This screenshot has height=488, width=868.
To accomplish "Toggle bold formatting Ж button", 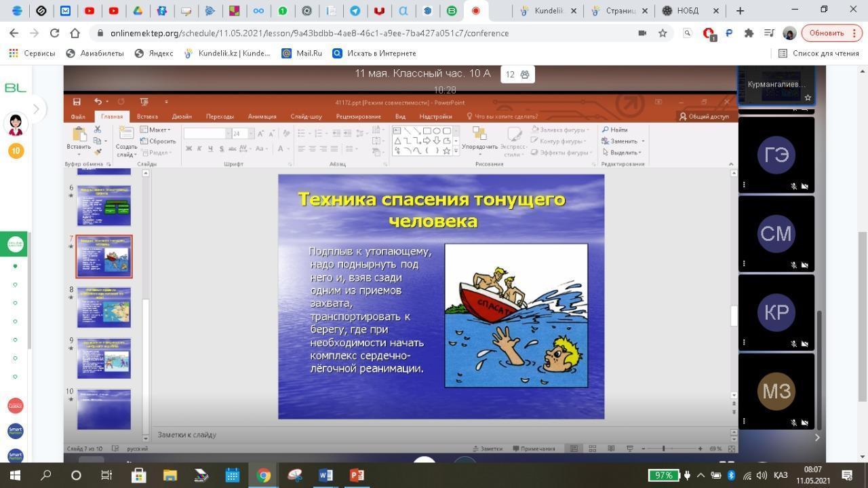I will (189, 149).
